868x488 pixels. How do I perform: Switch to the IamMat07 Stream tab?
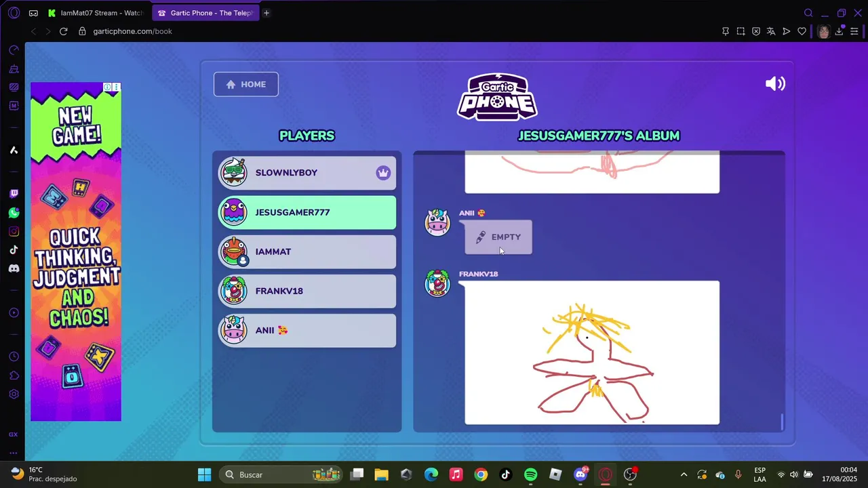pyautogui.click(x=96, y=13)
